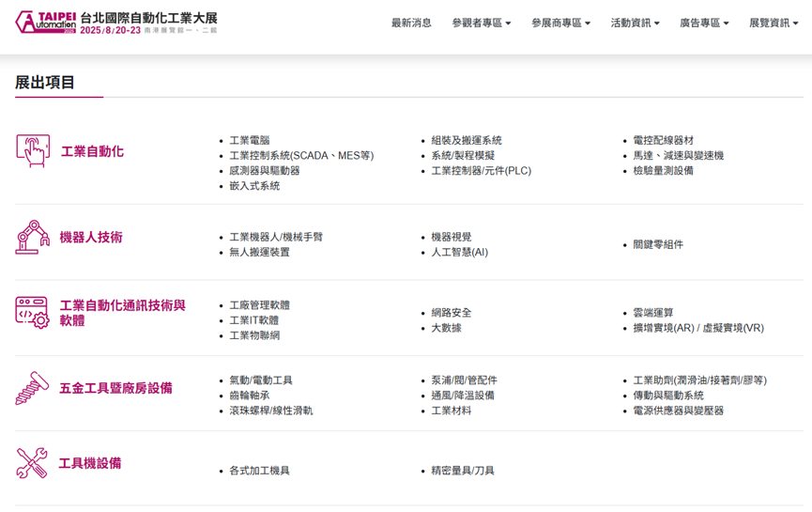Open the 最新消息 menu item
Viewport: 812px width, 512px height.
click(x=411, y=23)
